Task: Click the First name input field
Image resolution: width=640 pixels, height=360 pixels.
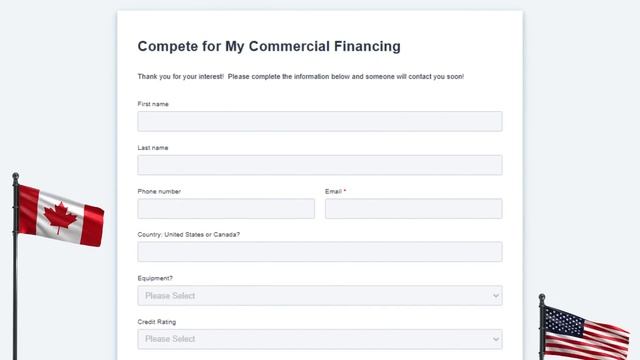Action: [320, 121]
